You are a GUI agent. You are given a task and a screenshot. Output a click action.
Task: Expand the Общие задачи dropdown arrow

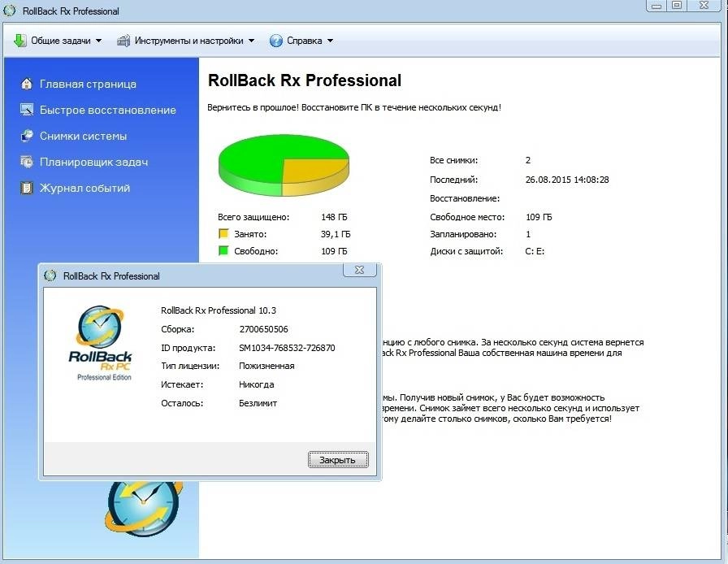98,41
